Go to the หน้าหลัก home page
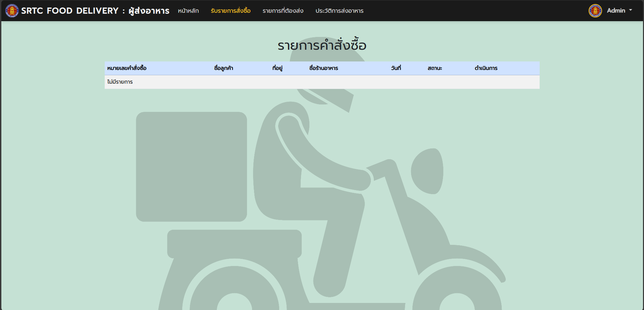This screenshot has height=310, width=644. coord(188,11)
